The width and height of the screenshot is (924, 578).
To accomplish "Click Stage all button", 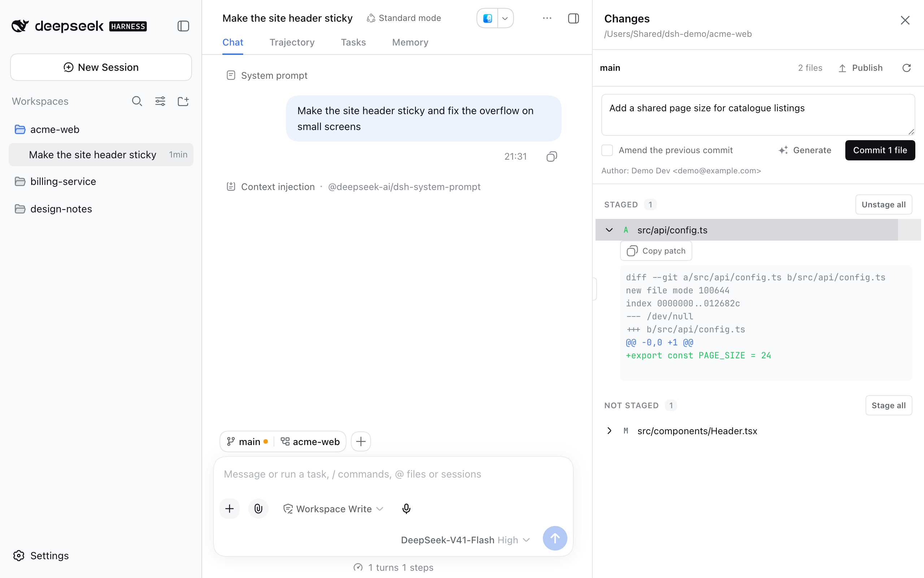I will pos(889,405).
